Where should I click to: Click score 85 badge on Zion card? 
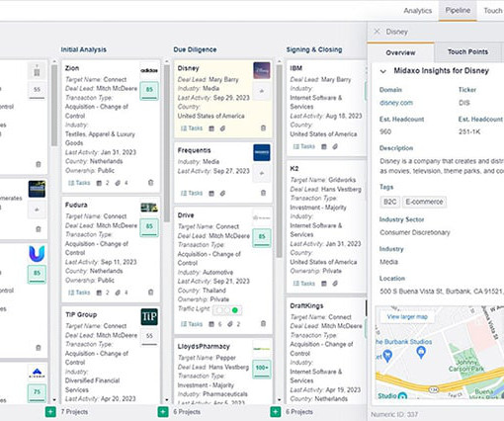149,90
